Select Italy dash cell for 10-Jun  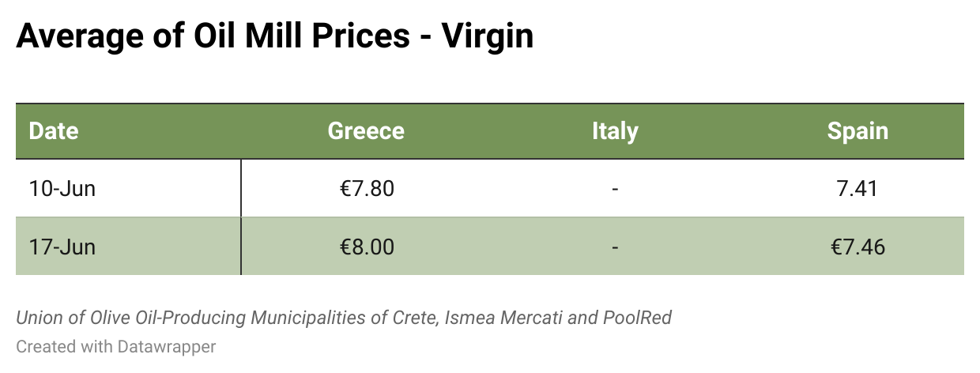click(x=615, y=189)
